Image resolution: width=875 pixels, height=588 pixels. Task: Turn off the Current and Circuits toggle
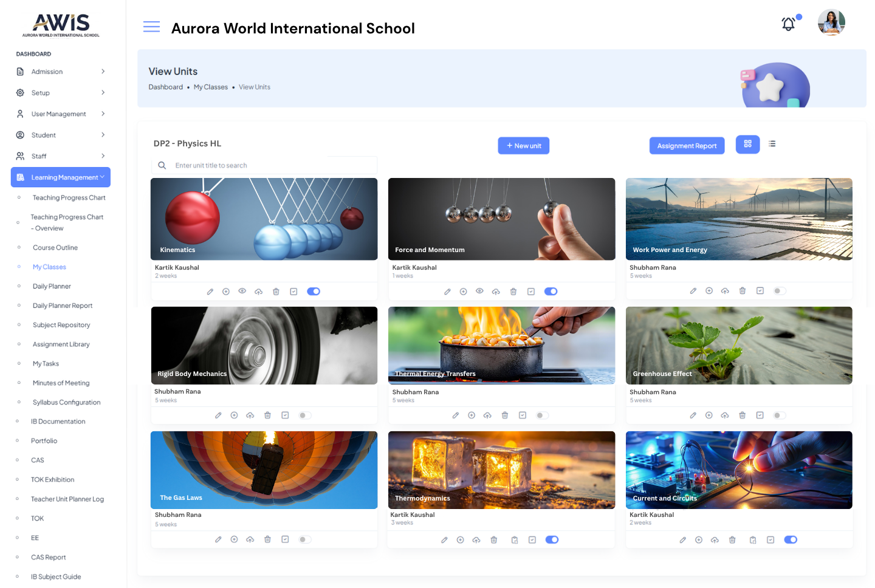pos(791,539)
